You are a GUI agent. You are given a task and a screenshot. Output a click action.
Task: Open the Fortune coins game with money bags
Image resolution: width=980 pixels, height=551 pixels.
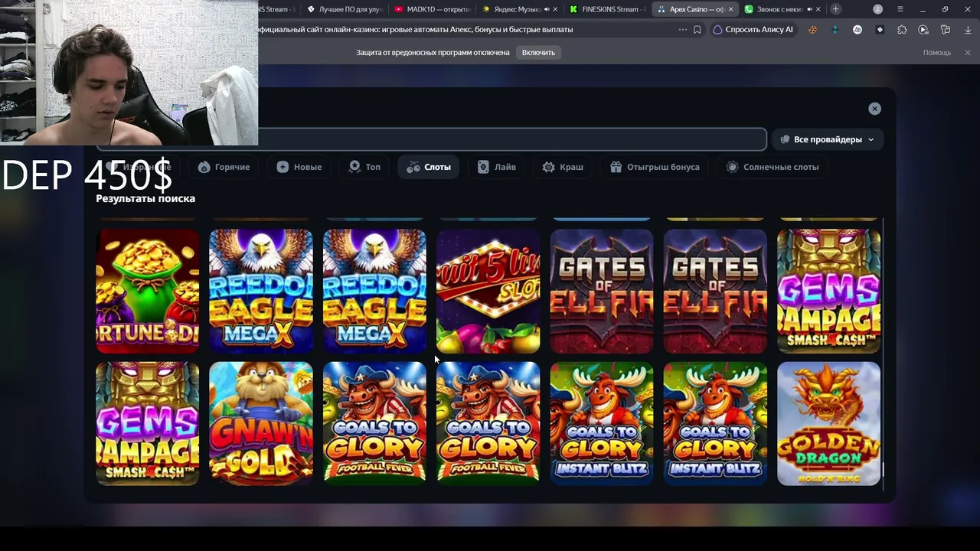point(147,291)
